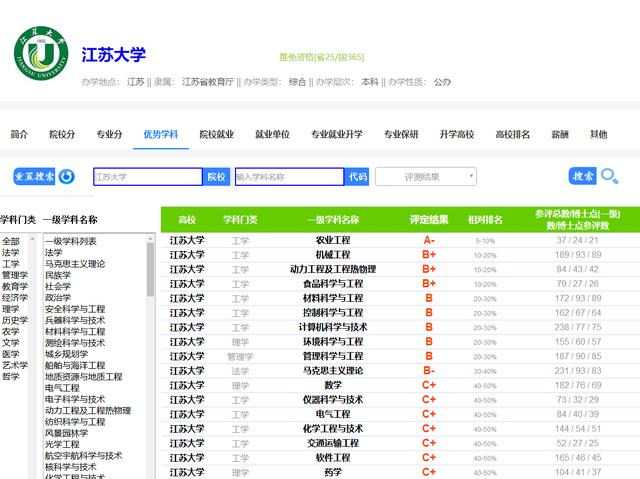The width and height of the screenshot is (640, 479).
Task: Click the 江苏大学 title heading
Action: pyautogui.click(x=113, y=55)
